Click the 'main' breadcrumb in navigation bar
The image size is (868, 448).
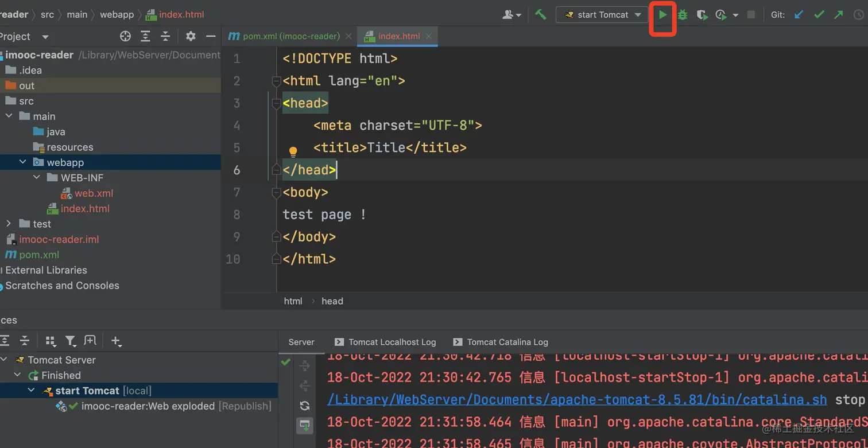tap(77, 14)
